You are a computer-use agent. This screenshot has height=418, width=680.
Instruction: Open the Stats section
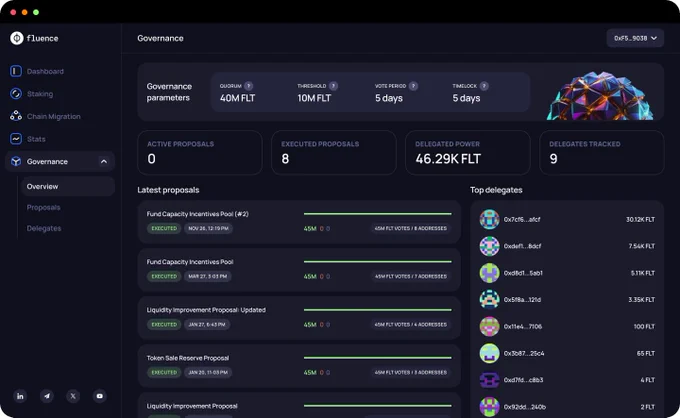[36, 139]
